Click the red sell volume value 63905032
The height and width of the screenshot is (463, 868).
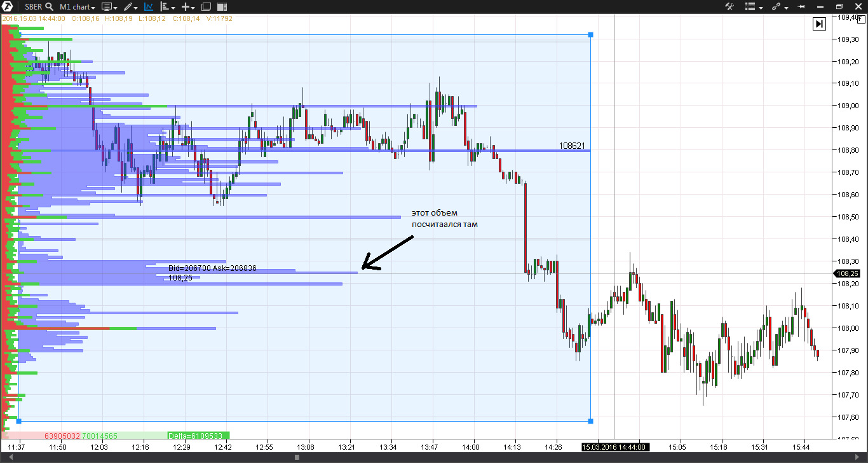click(62, 436)
